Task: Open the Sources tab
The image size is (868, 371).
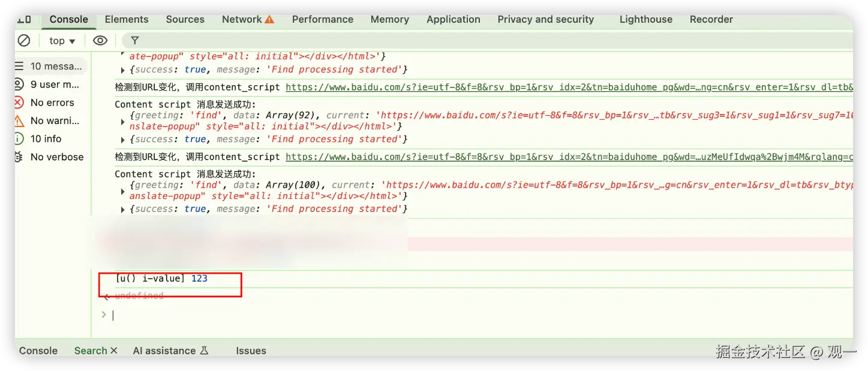Action: 185,19
